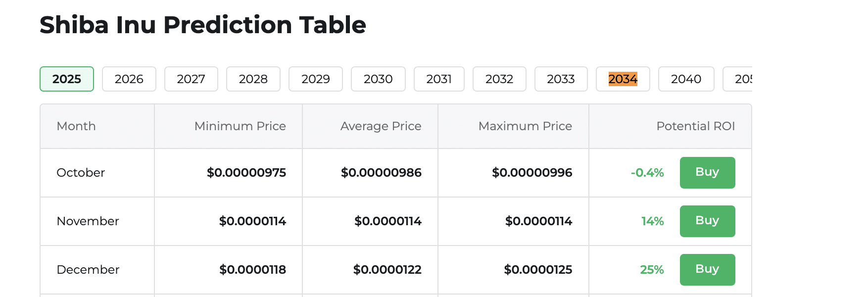Image resolution: width=868 pixels, height=297 pixels.
Task: Click the December Buy button
Action: (x=707, y=269)
